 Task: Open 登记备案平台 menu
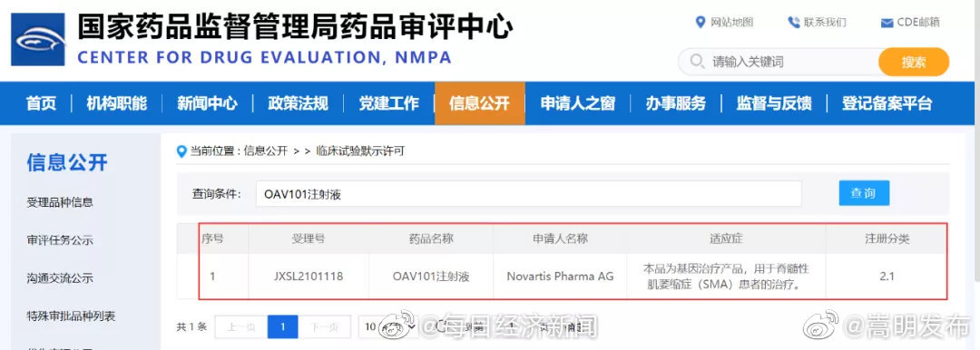click(x=887, y=103)
